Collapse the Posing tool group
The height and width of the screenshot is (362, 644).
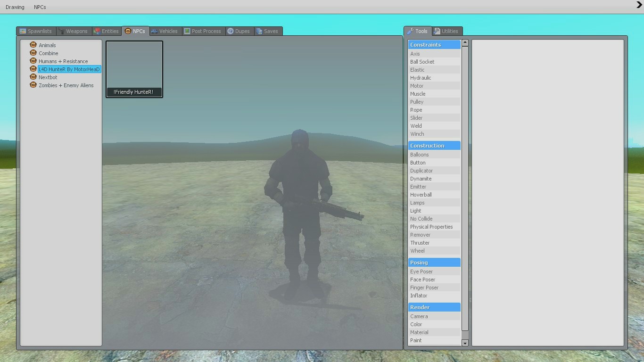point(434,262)
